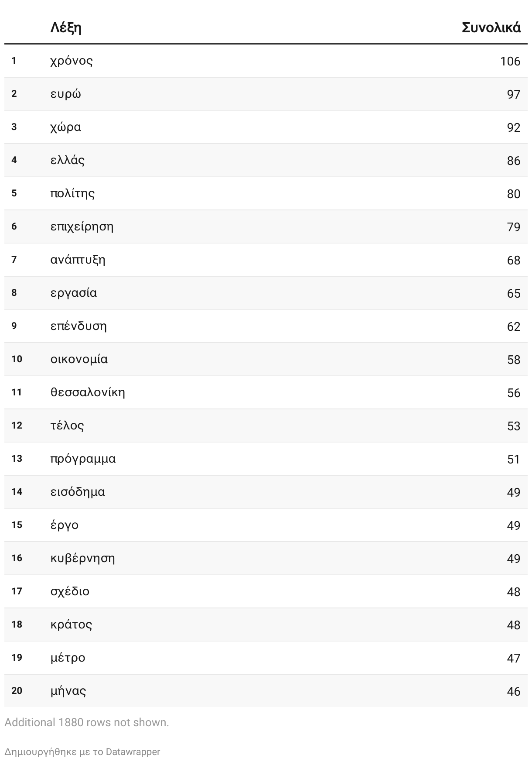Click the value 106 in first row
The image size is (532, 762).
click(510, 61)
